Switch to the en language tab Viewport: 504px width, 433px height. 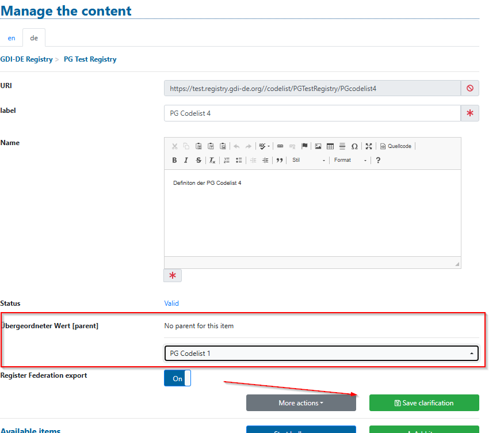[12, 38]
